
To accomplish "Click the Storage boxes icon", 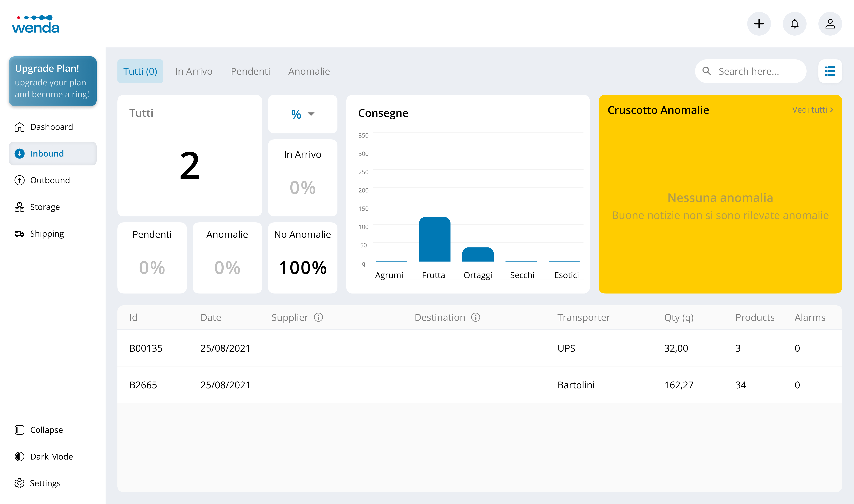I will pos(20,207).
